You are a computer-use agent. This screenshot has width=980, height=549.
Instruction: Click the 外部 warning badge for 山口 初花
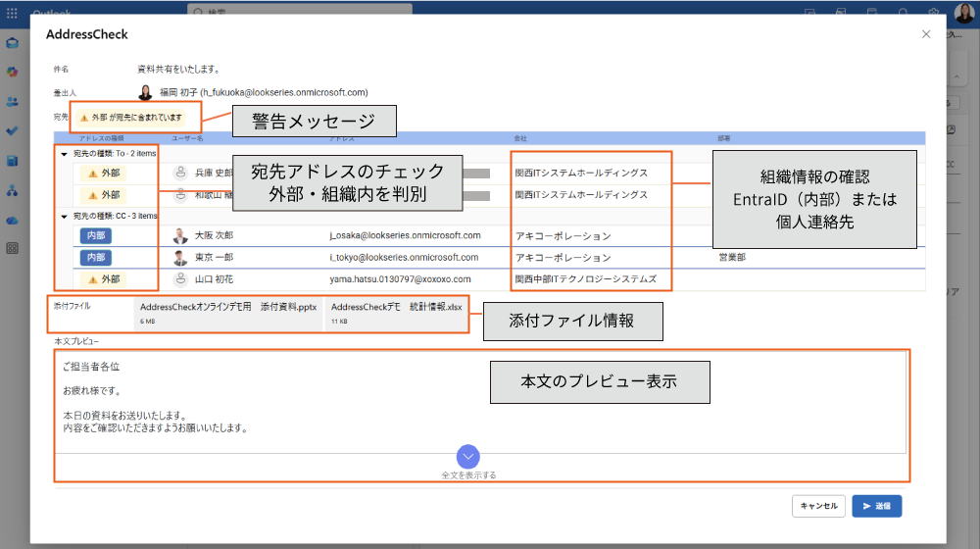[104, 279]
